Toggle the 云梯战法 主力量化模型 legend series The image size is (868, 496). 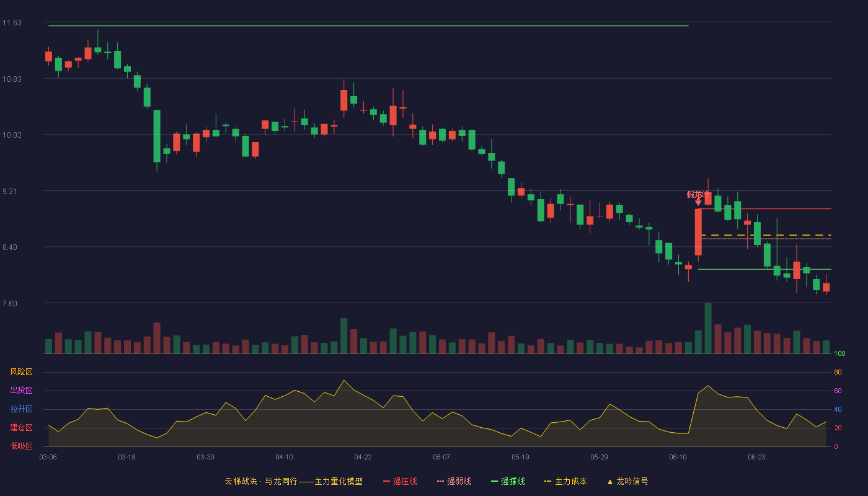tap(293, 481)
